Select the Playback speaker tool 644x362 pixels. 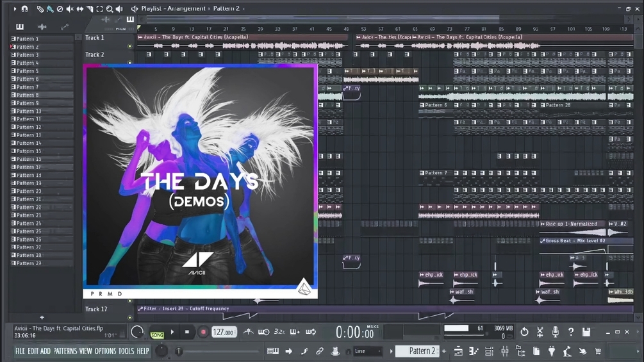[119, 8]
